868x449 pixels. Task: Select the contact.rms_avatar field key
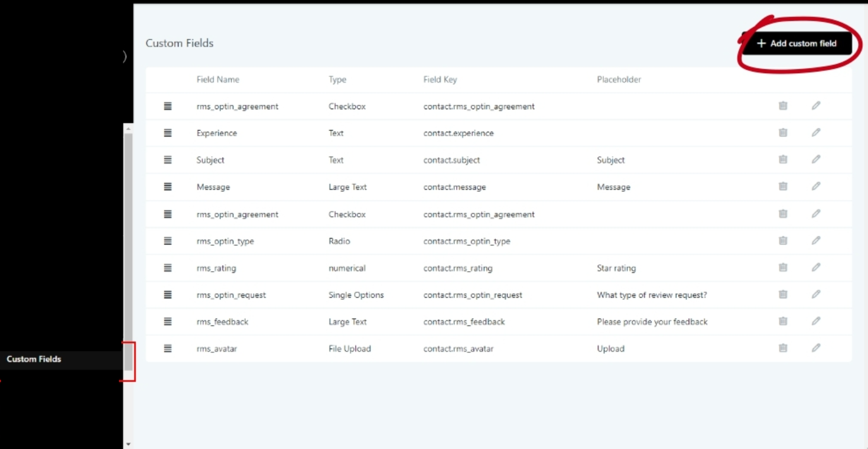[459, 349]
